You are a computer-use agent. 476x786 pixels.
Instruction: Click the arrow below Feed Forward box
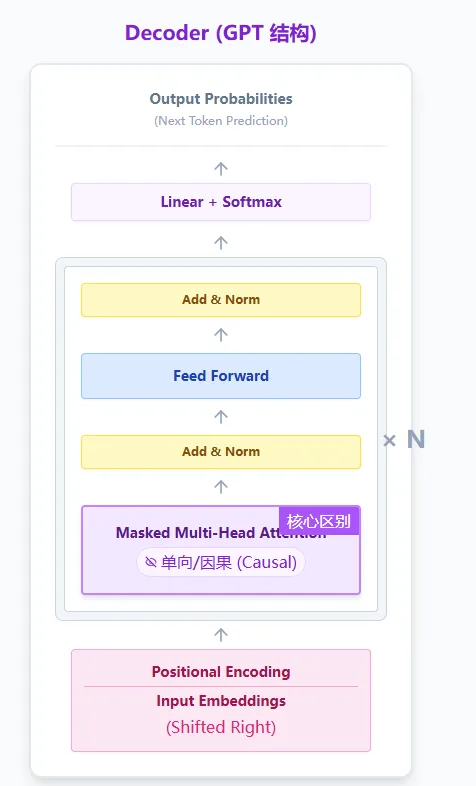point(221,417)
